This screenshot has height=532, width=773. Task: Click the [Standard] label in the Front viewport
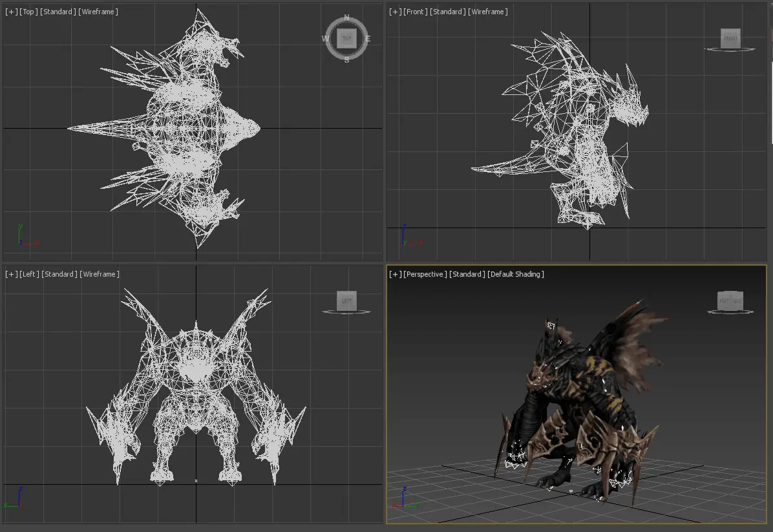click(447, 12)
